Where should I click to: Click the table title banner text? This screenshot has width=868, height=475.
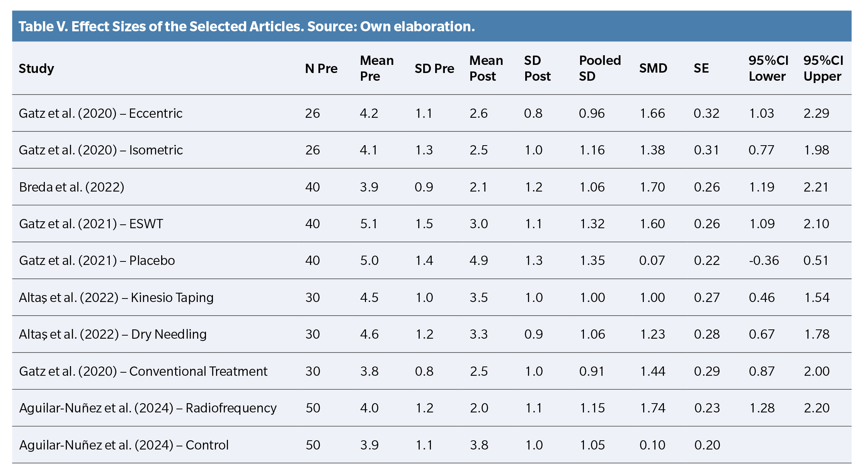coord(247,26)
